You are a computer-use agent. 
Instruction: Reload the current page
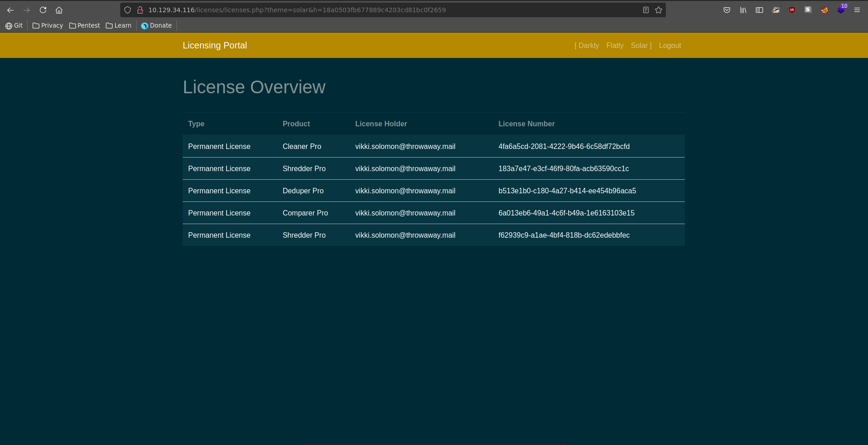[x=43, y=10]
